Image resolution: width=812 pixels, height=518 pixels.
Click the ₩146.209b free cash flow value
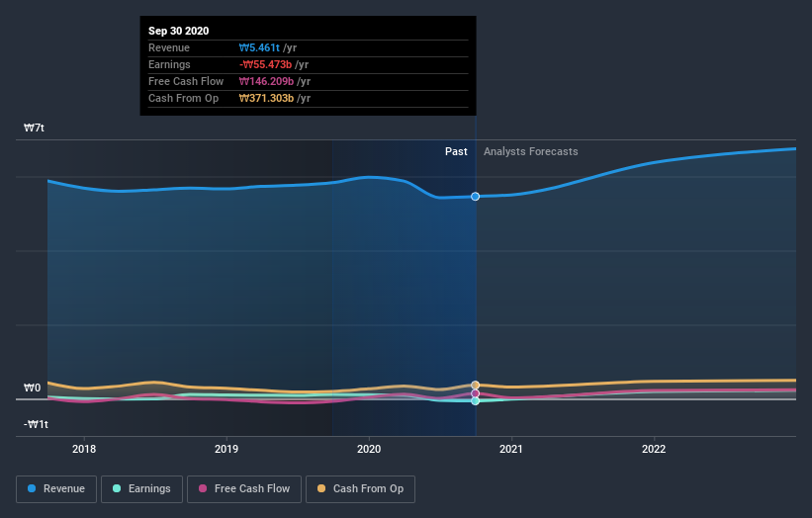click(266, 81)
